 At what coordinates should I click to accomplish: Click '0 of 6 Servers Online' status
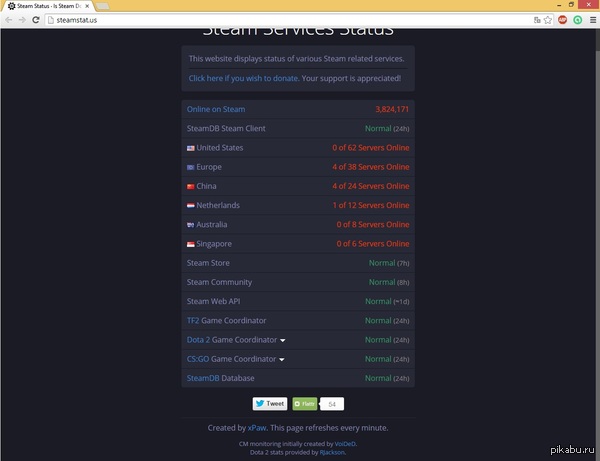tap(373, 244)
